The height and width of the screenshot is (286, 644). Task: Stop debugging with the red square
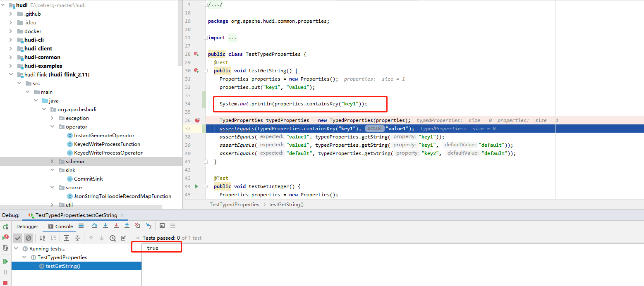tap(5, 283)
